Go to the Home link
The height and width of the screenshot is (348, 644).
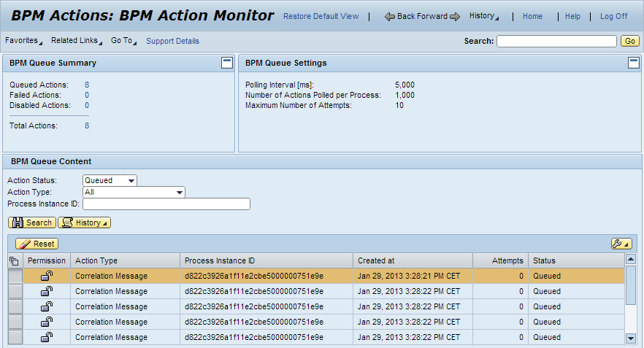tap(532, 16)
